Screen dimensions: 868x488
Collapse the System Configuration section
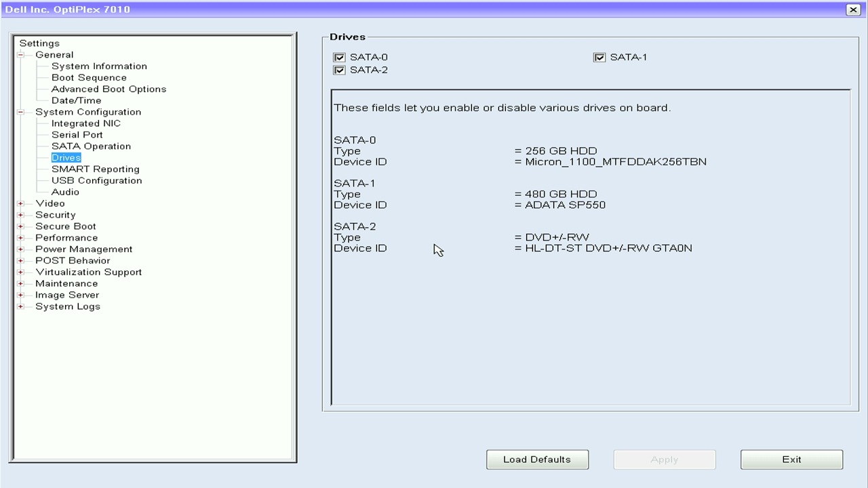20,112
